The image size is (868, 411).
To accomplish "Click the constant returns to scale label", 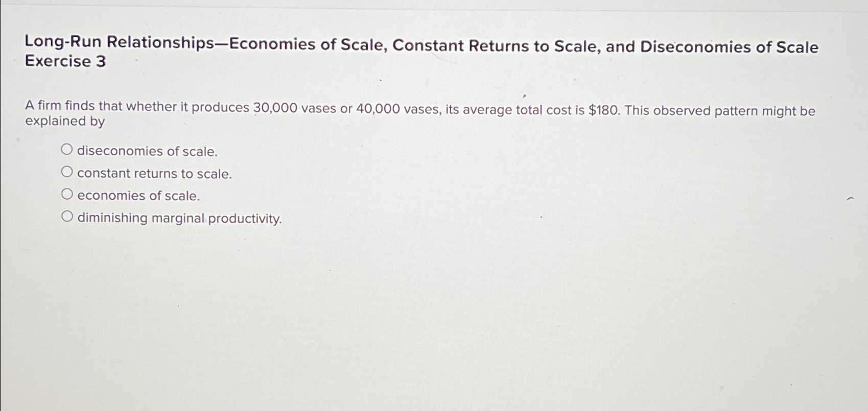I will [x=154, y=173].
